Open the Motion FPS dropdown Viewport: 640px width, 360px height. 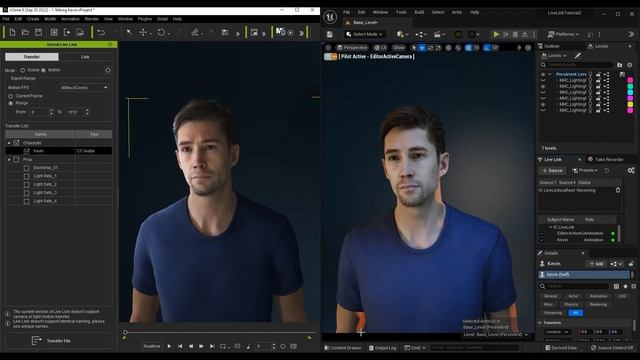click(84, 87)
